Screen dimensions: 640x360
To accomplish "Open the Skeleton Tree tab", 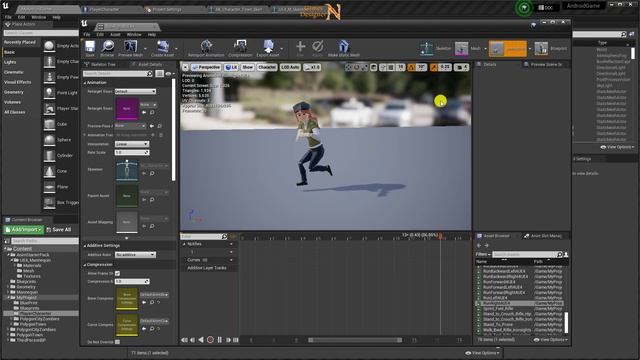I will click(100, 64).
